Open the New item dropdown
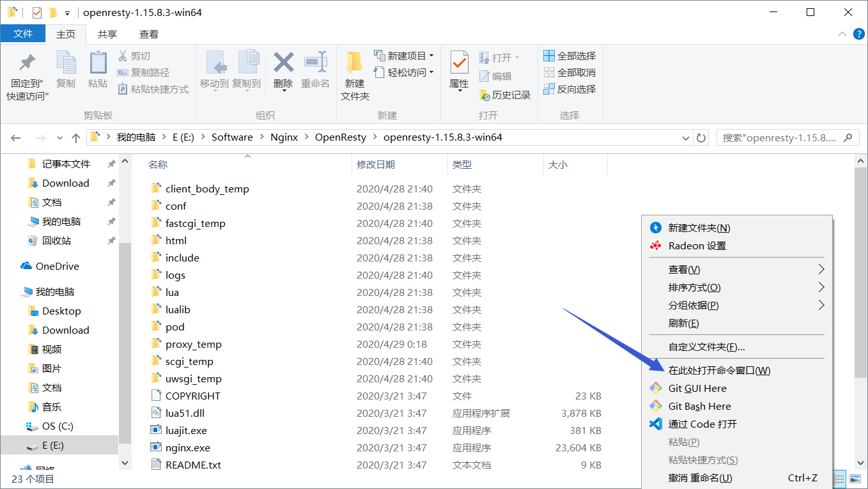 coord(404,56)
